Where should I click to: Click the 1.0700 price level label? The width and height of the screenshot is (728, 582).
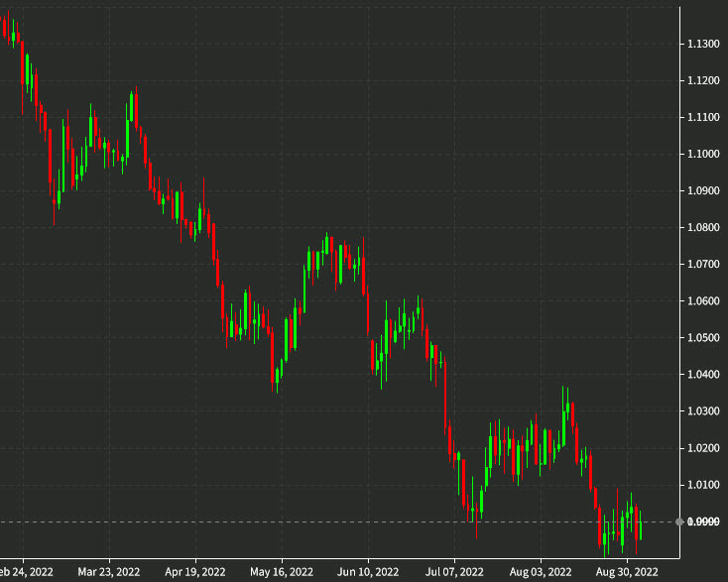click(703, 265)
